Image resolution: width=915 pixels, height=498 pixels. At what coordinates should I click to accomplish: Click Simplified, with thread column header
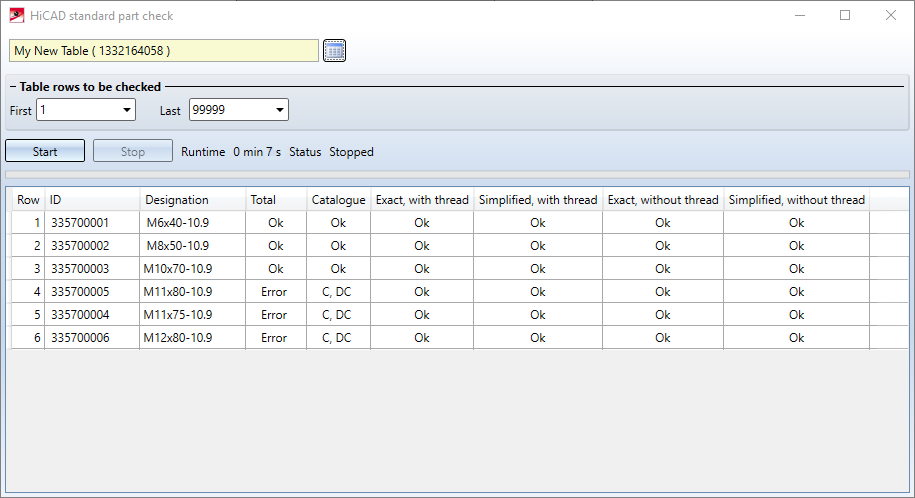(x=538, y=200)
